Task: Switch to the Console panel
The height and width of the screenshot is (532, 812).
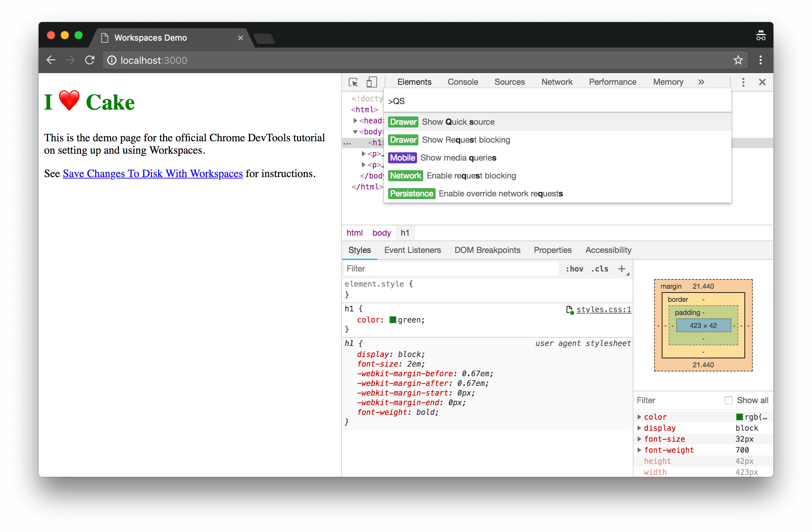Action: click(463, 82)
